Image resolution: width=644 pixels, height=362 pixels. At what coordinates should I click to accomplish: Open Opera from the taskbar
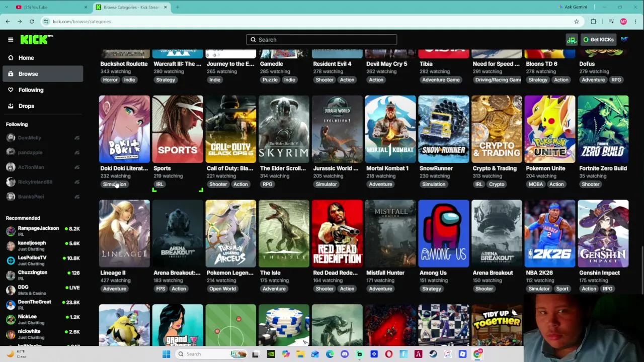(389, 354)
